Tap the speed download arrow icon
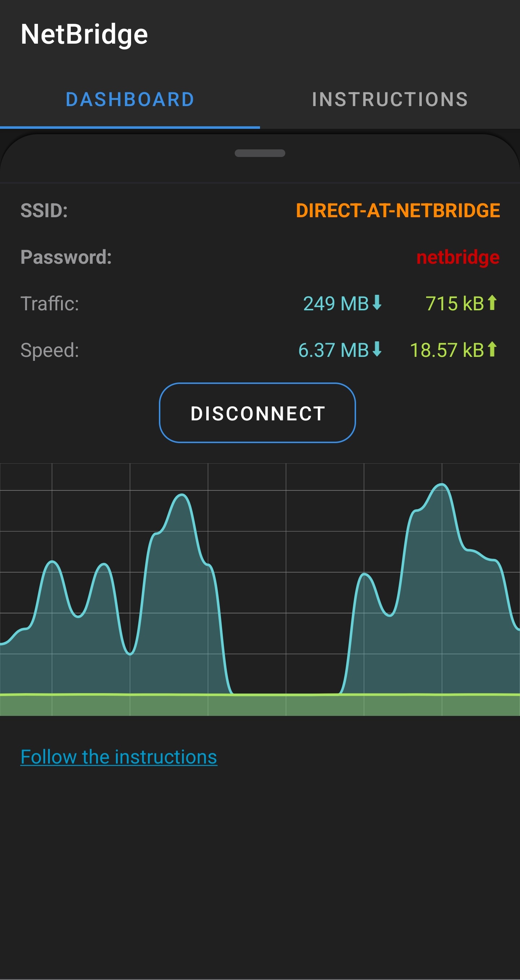 tap(377, 349)
